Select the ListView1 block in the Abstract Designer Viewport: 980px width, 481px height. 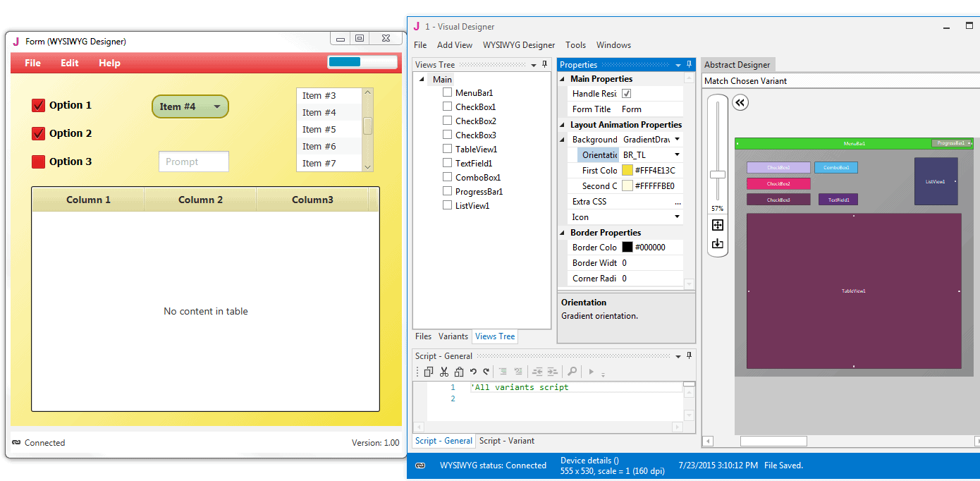[x=936, y=181]
